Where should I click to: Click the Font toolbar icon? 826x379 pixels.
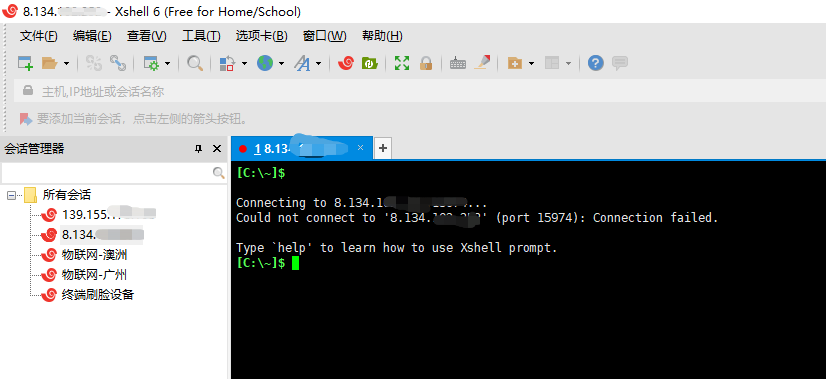(x=302, y=64)
